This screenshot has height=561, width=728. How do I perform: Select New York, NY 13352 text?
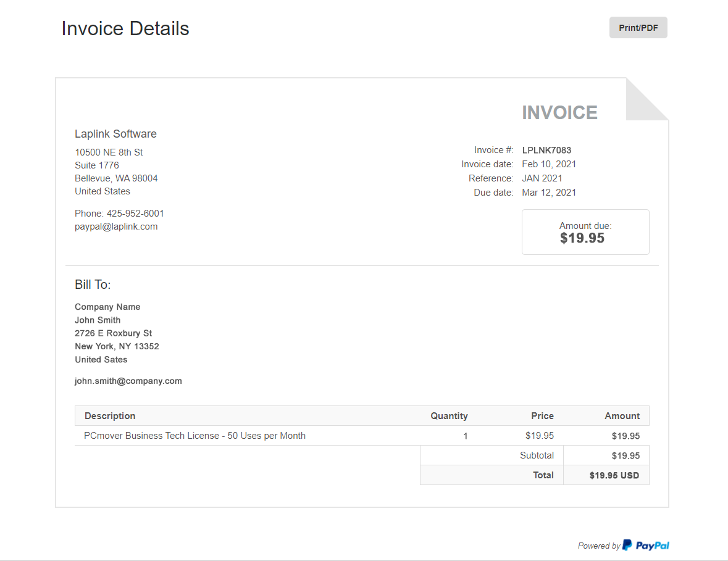pyautogui.click(x=117, y=346)
